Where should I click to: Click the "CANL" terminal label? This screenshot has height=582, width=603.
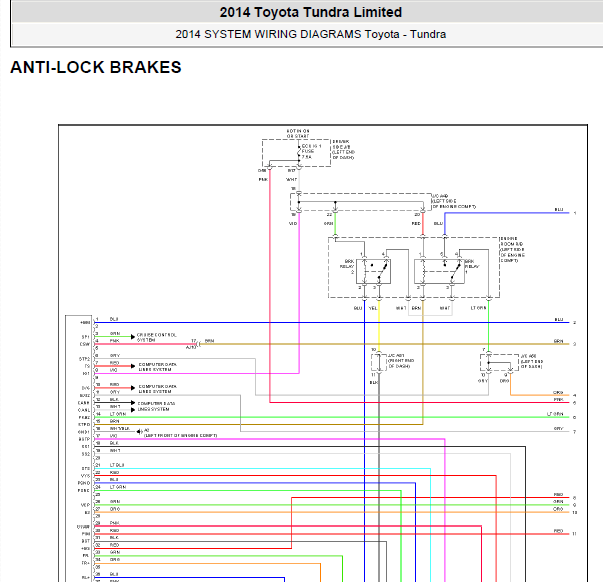point(83,410)
